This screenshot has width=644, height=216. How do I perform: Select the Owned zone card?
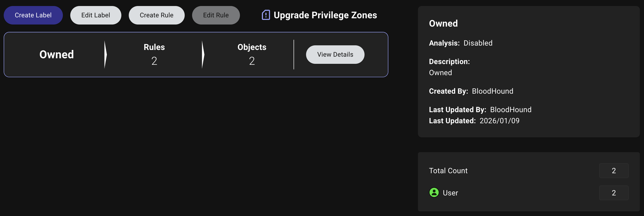(196, 54)
